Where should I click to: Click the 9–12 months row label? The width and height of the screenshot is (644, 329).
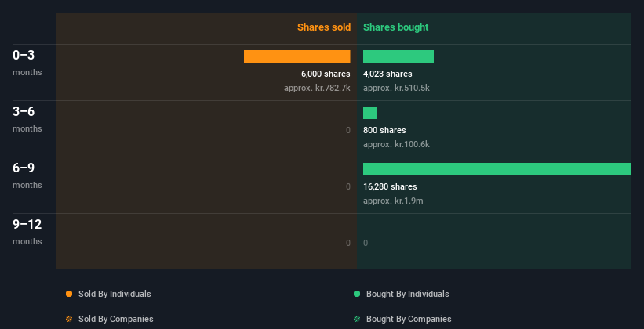coord(27,232)
